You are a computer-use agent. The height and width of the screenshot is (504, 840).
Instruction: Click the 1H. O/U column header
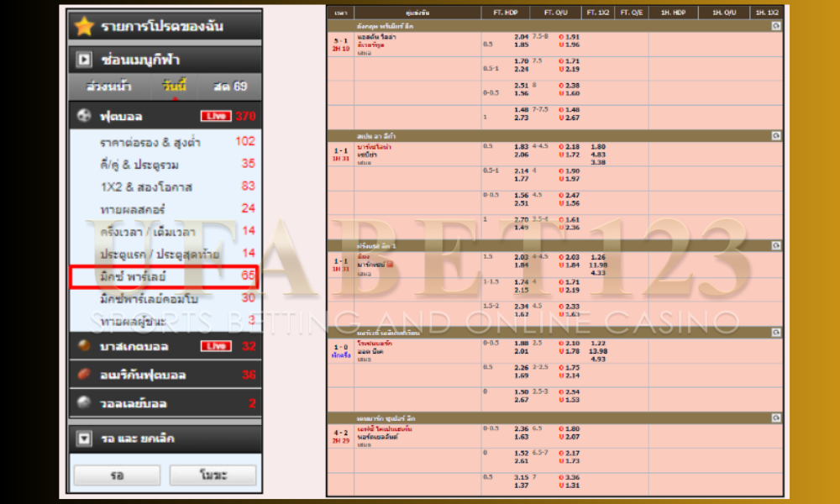pyautogui.click(x=724, y=13)
